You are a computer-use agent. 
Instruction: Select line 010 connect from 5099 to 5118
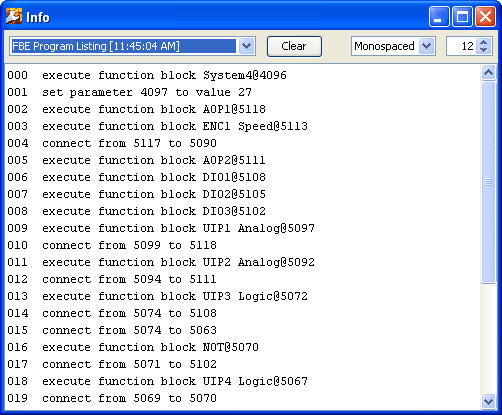[x=112, y=245]
